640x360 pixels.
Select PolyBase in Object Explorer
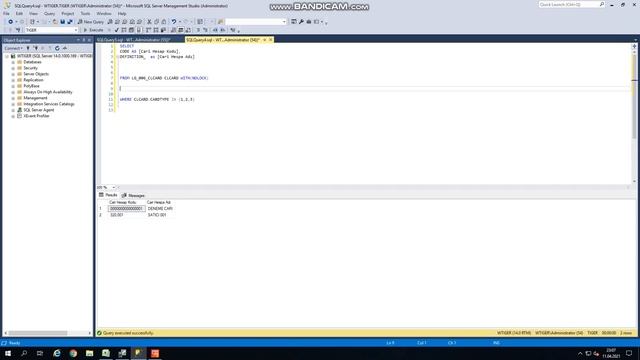pos(31,86)
